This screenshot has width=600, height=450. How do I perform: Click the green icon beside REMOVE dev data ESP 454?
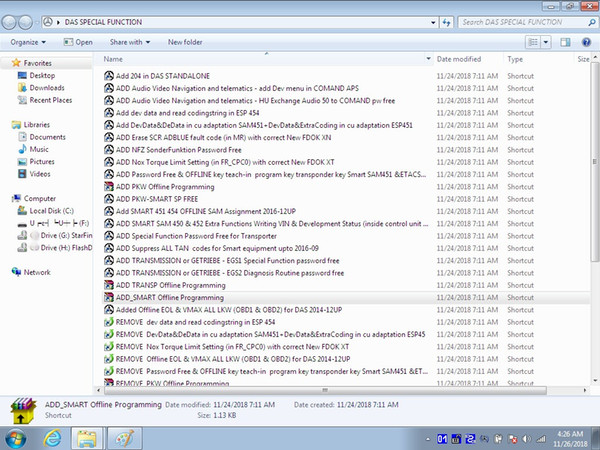109,322
